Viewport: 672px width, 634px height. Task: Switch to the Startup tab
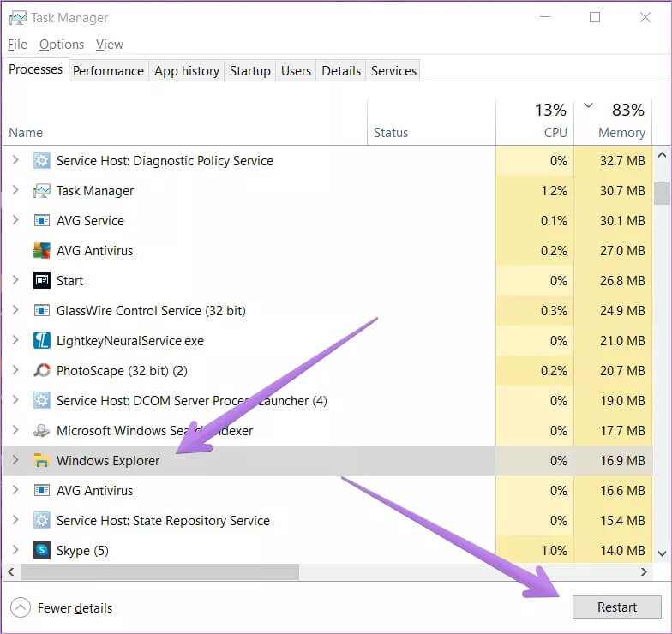click(x=250, y=70)
